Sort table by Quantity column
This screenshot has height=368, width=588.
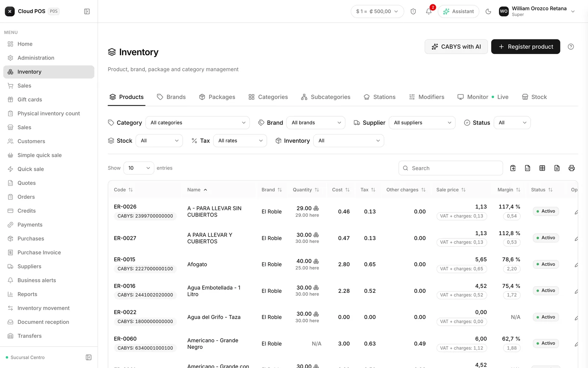point(306,190)
